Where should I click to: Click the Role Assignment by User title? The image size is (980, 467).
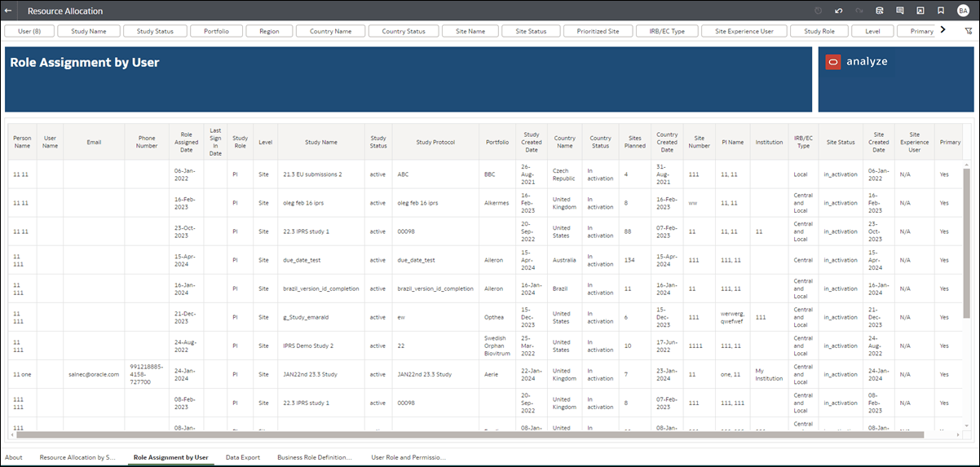pyautogui.click(x=85, y=63)
